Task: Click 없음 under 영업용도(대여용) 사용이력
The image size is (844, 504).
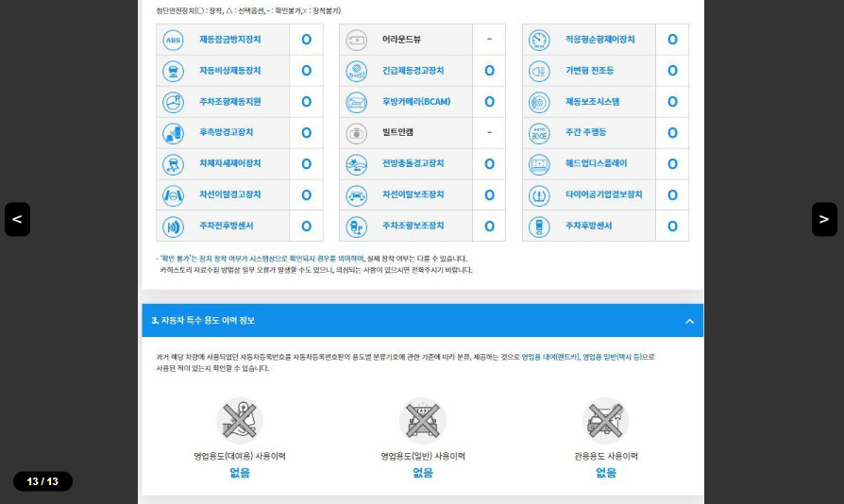Action: 240,473
